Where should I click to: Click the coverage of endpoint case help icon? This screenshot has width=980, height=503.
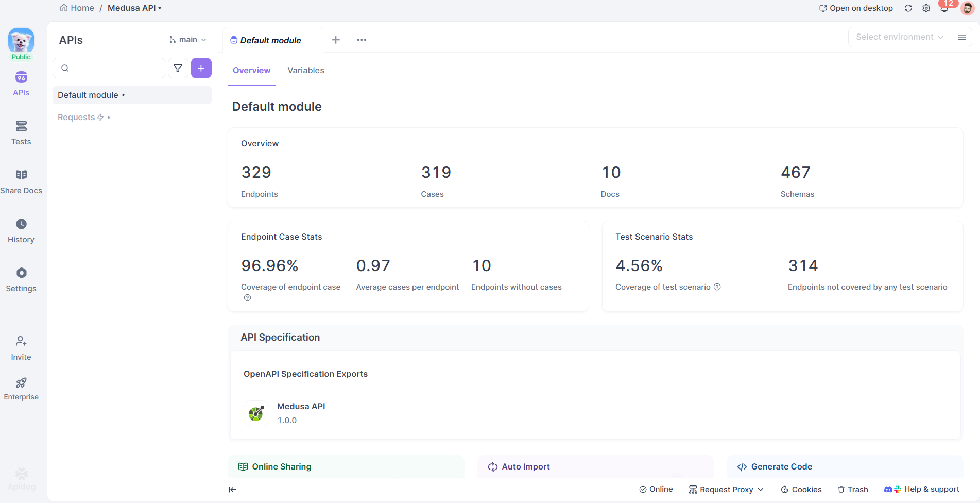[x=248, y=298]
